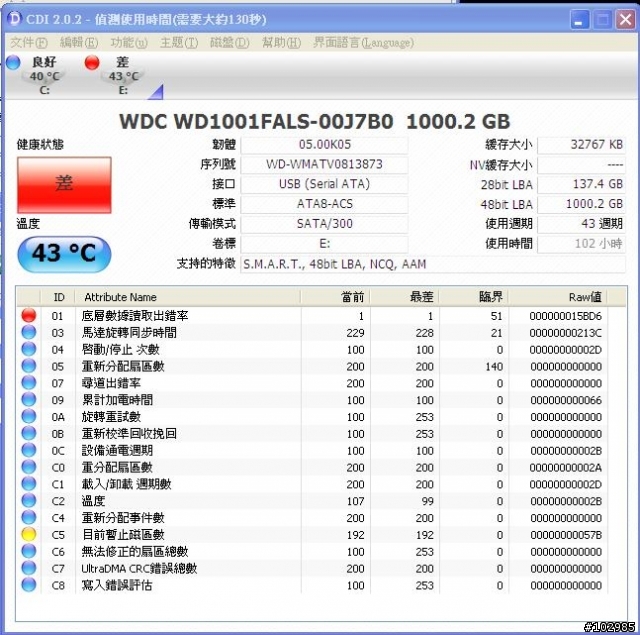Click the buffer size value 32767 KB

pos(581,144)
